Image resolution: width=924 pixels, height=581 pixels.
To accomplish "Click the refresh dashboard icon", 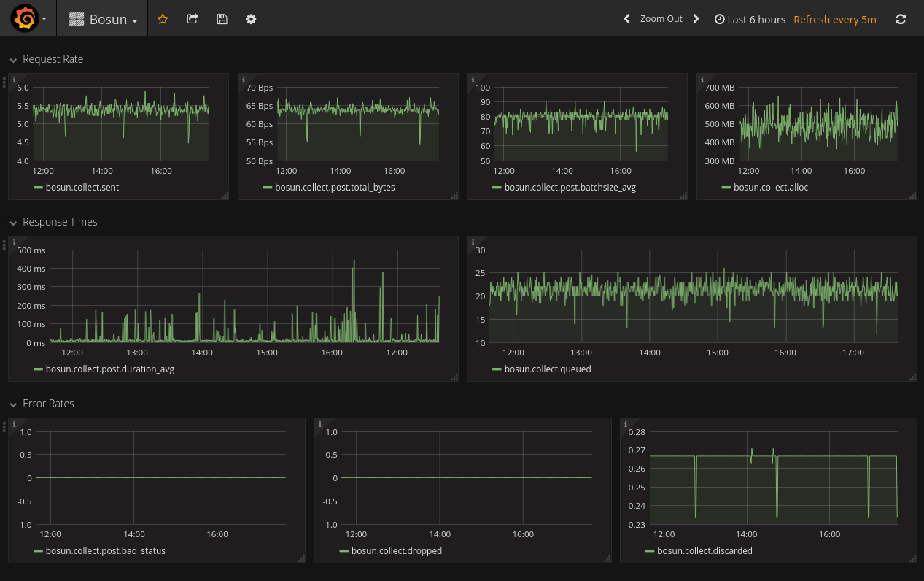I will coord(901,19).
